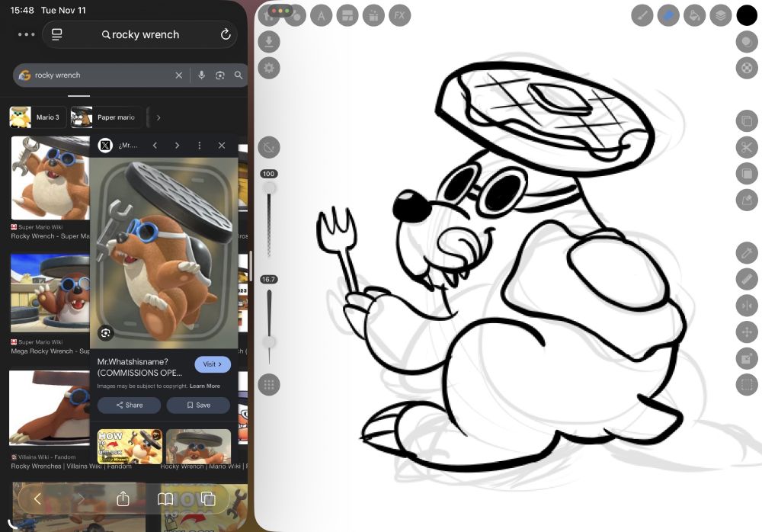
Task: Open the Text tool
Action: point(322,15)
